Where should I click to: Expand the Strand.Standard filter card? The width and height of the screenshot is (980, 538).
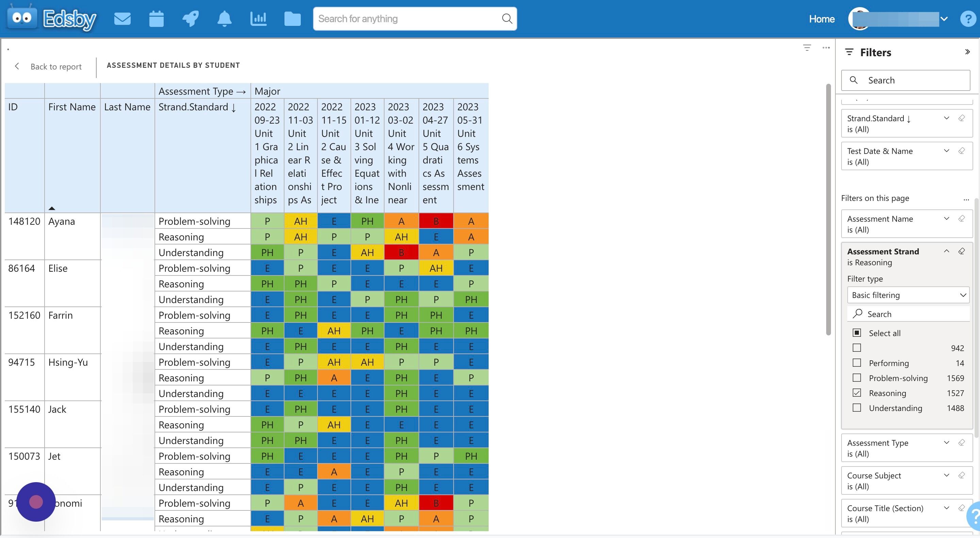[947, 118]
